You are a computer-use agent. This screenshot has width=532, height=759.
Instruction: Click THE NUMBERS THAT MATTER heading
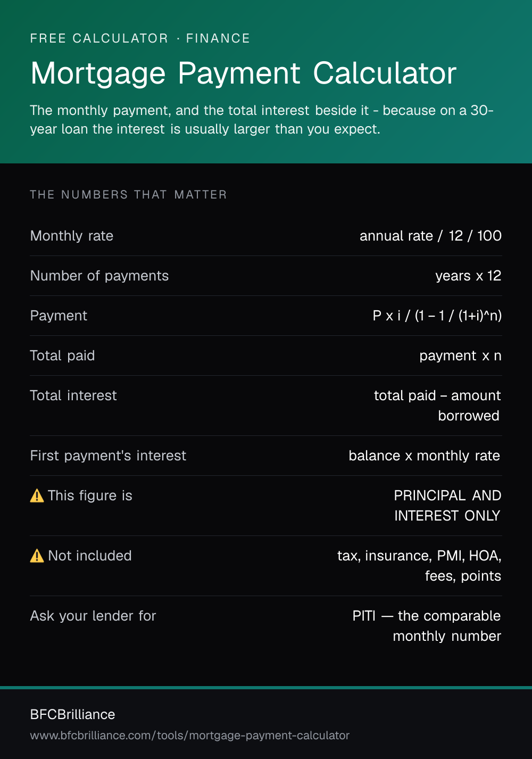pos(129,195)
